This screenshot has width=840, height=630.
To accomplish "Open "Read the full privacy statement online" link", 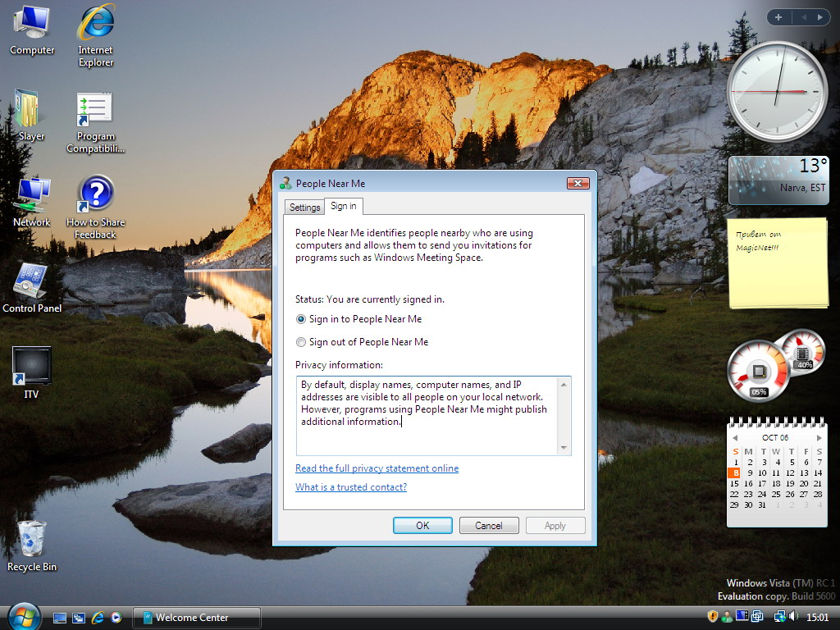I will point(377,468).
